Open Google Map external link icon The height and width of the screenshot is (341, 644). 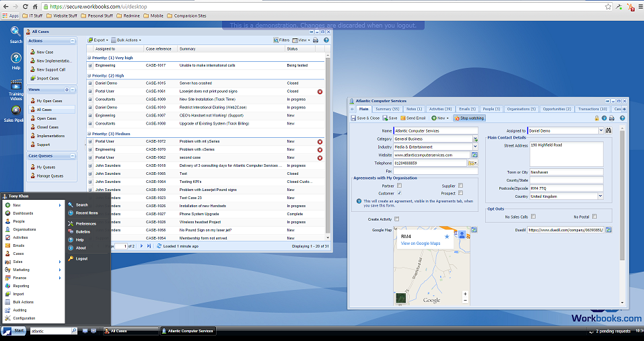(x=474, y=230)
